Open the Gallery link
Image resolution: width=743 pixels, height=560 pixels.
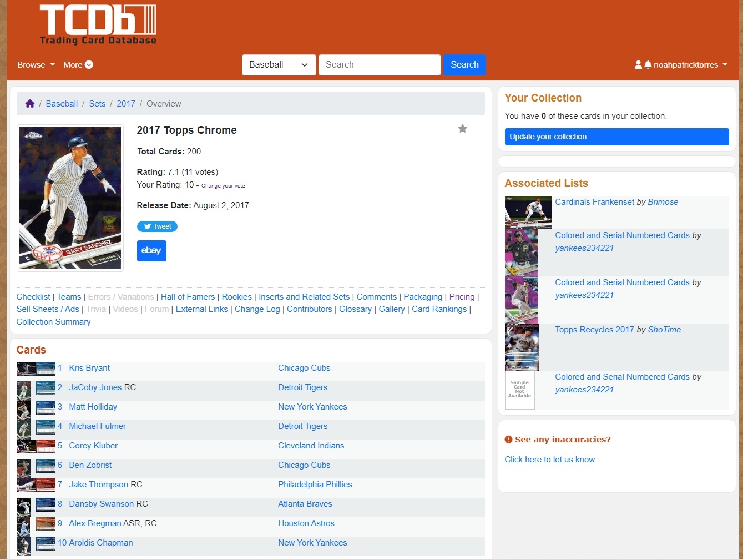point(392,309)
